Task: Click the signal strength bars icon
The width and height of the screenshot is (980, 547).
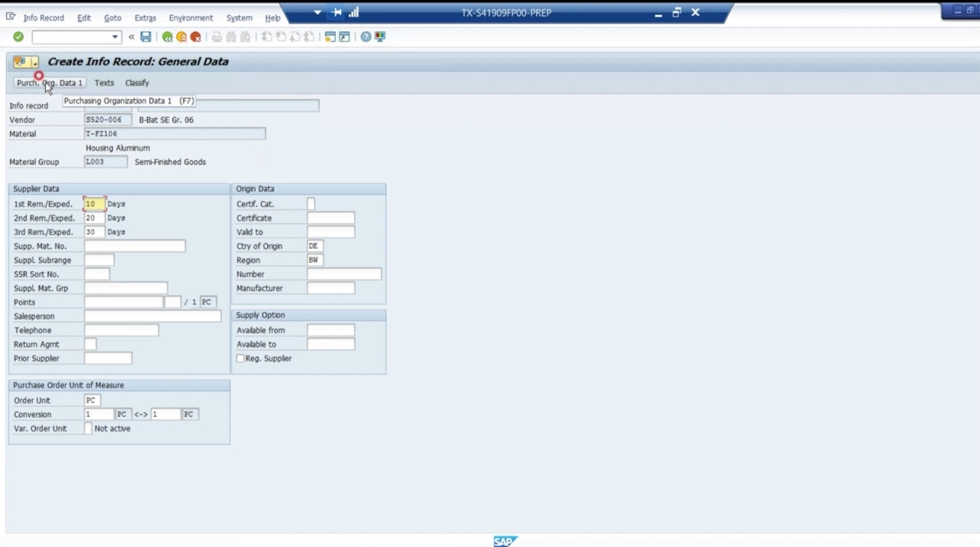Action: [x=354, y=13]
